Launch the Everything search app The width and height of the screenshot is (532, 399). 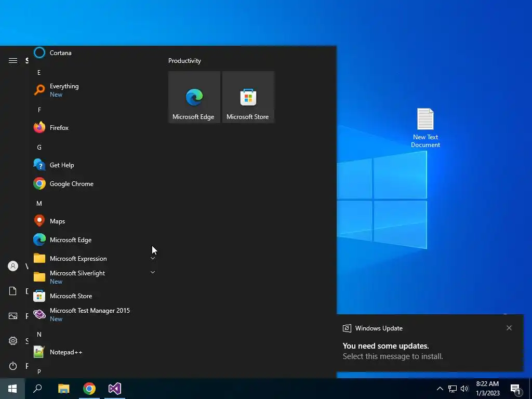point(94,90)
